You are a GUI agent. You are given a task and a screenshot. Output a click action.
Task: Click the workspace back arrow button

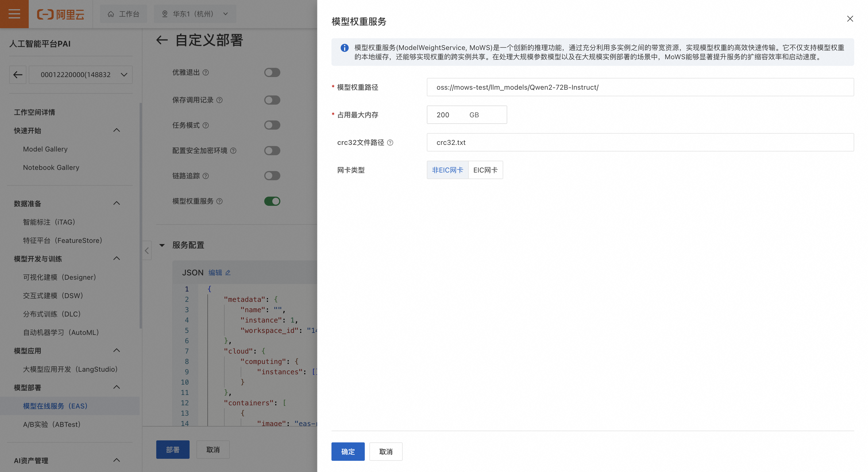click(18, 74)
